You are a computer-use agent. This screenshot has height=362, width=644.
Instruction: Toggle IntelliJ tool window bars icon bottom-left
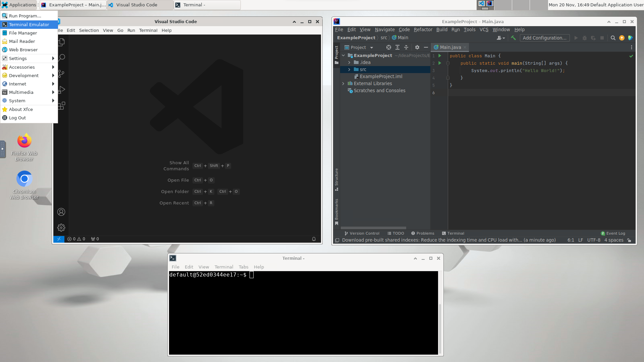point(337,240)
